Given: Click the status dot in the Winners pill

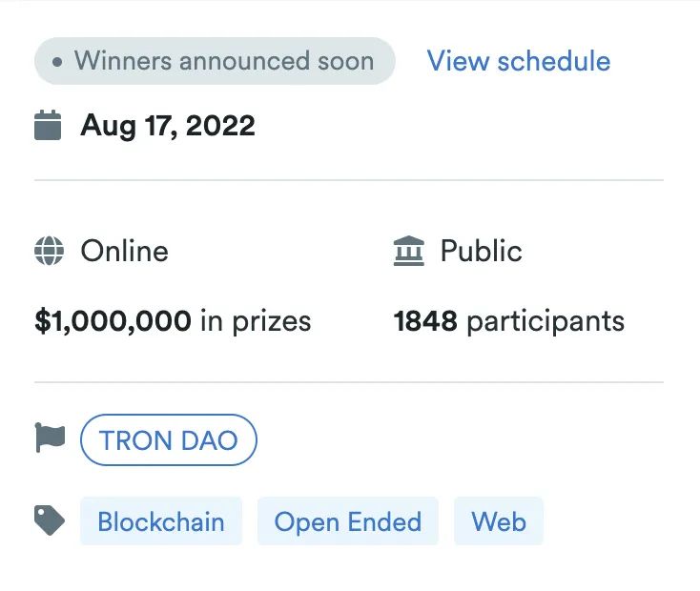Looking at the screenshot, I should (58, 62).
